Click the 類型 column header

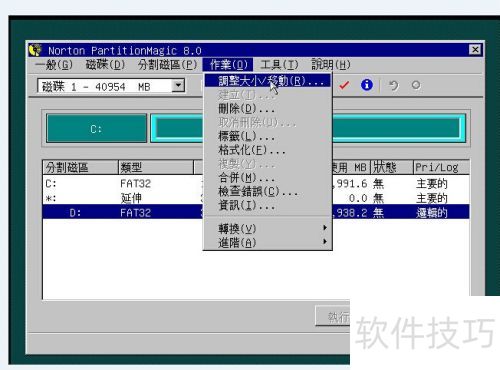156,167
